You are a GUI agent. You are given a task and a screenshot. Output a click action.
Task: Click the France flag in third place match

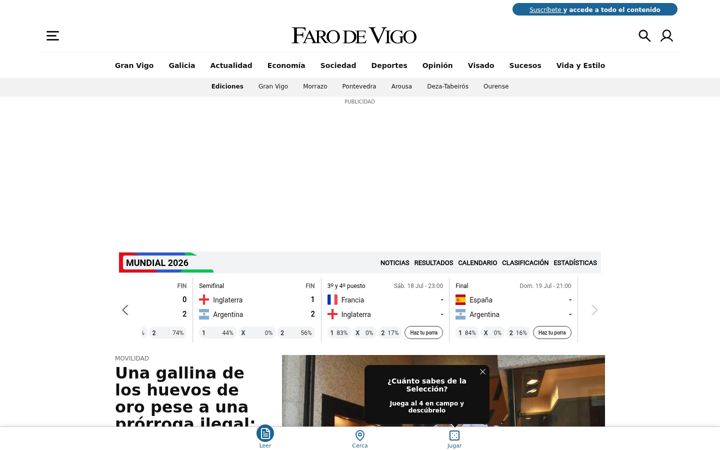coord(332,300)
